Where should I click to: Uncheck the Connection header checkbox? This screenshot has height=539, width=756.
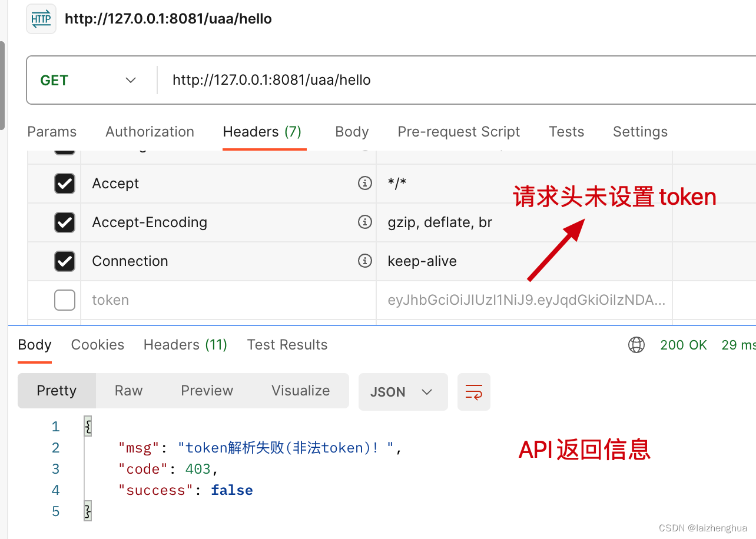[65, 261]
